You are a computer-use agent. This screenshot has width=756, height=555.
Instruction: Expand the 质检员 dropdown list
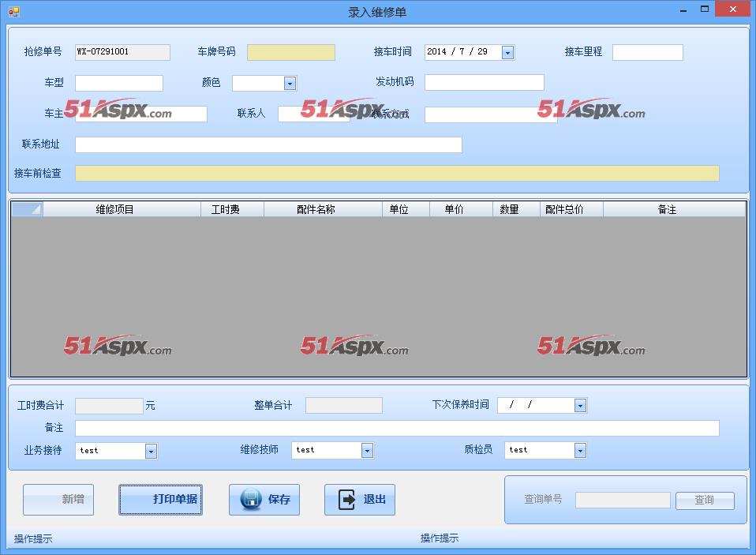pyautogui.click(x=580, y=450)
